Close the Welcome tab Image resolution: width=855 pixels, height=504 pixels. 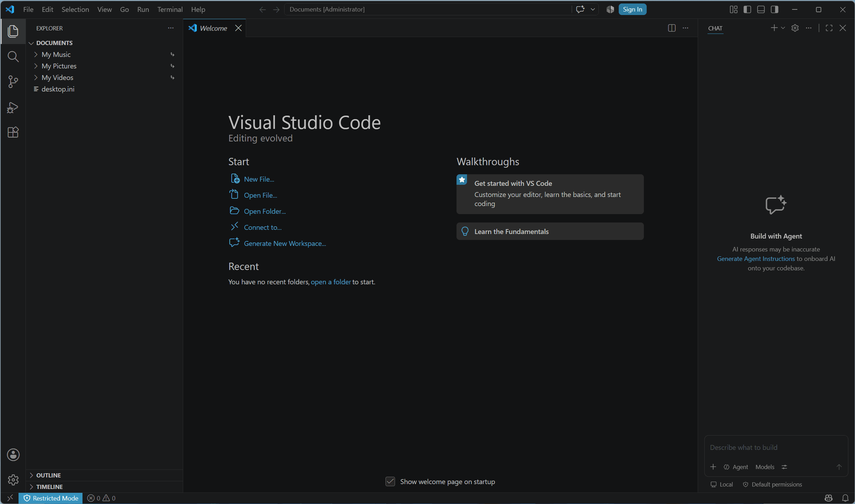pyautogui.click(x=238, y=28)
